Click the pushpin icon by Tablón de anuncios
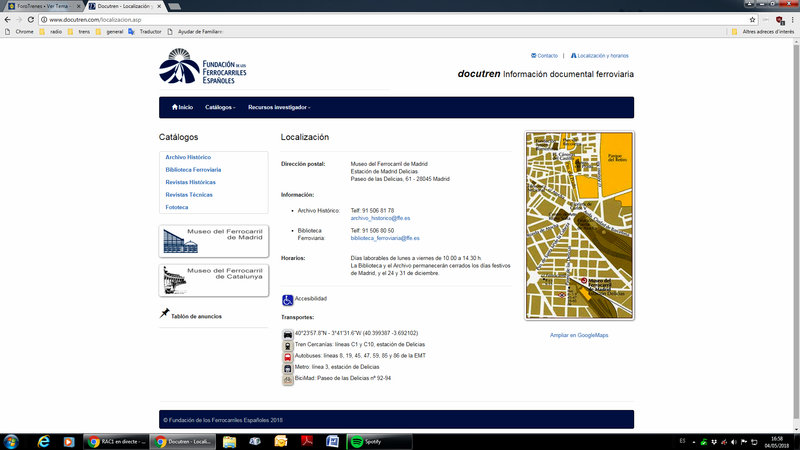This screenshot has height=450, width=800. [164, 313]
